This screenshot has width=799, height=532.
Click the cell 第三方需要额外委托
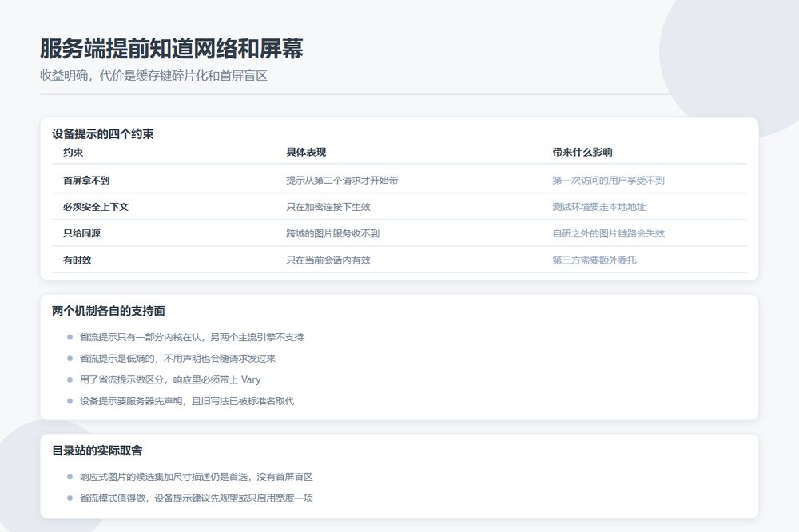point(594,260)
